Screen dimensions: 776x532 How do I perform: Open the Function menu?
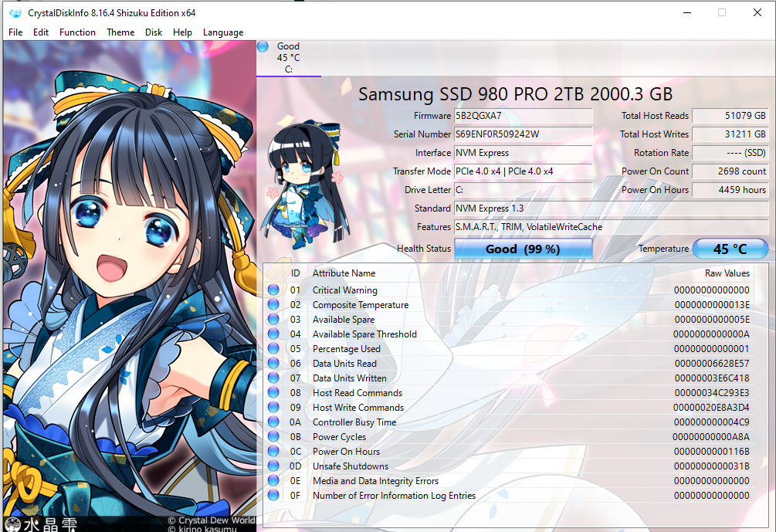77,32
